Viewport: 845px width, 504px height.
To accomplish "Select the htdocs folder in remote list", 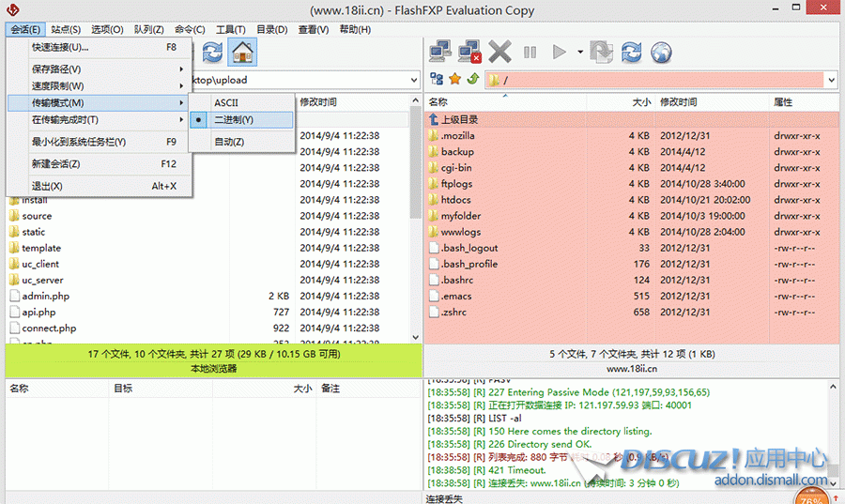I will [456, 200].
